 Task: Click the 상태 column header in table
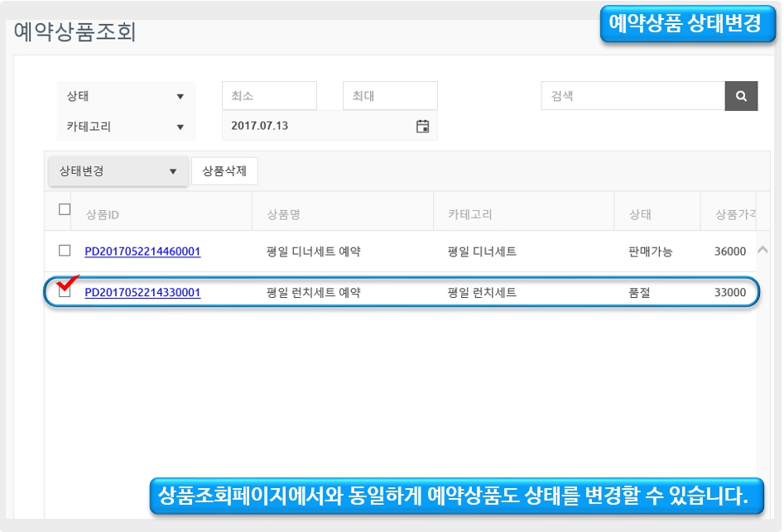coord(639,214)
